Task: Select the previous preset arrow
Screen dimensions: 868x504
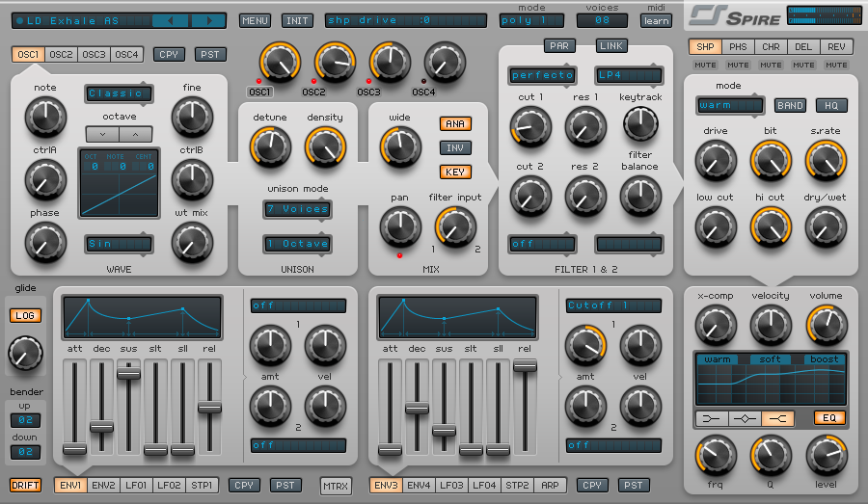Action: [x=171, y=21]
